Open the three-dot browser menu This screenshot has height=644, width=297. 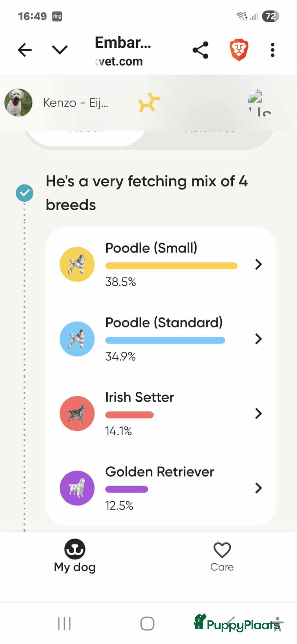tap(272, 50)
